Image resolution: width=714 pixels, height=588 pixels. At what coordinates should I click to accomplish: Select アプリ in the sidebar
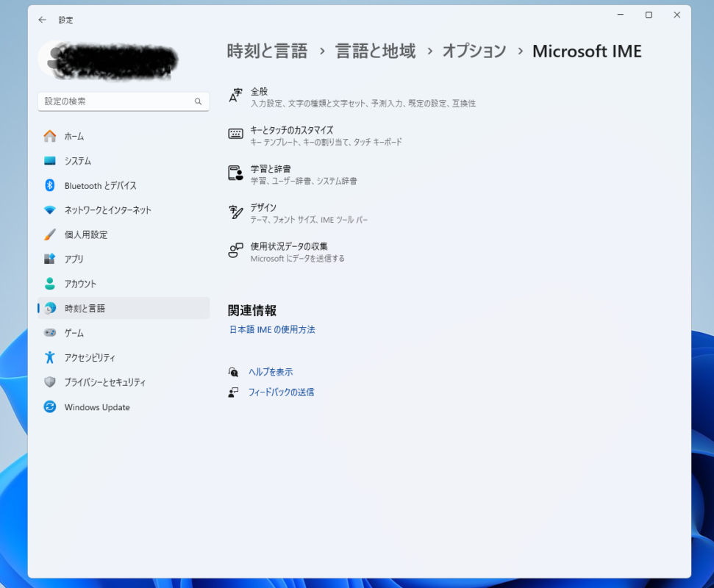point(124,259)
